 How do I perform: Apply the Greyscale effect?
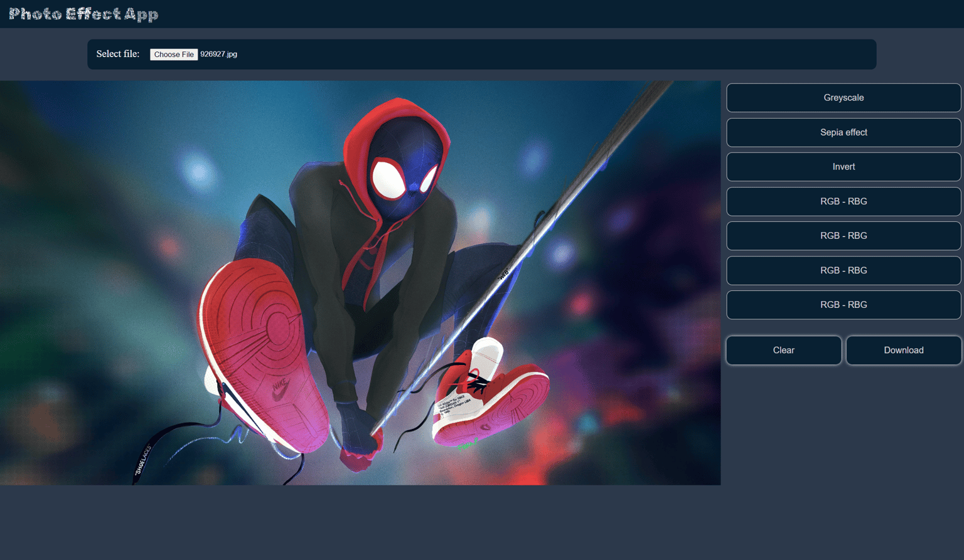point(843,98)
